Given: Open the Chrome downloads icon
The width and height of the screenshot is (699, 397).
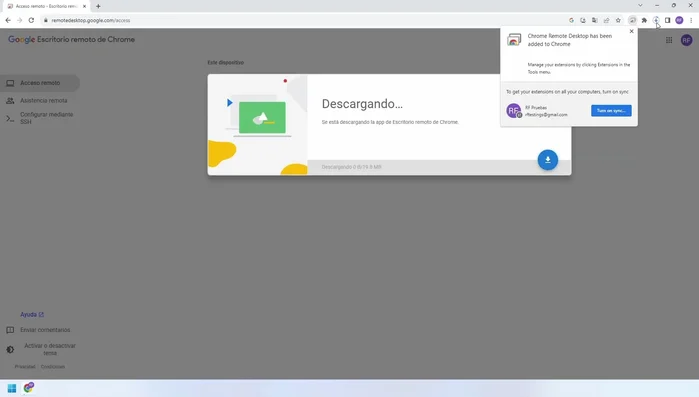Looking at the screenshot, I should 656,20.
